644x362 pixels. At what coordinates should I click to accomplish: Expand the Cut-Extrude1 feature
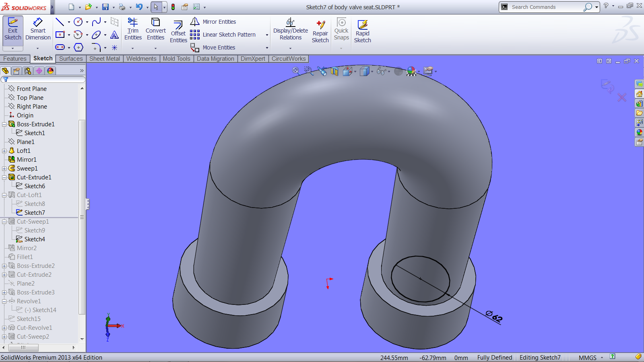point(4,177)
